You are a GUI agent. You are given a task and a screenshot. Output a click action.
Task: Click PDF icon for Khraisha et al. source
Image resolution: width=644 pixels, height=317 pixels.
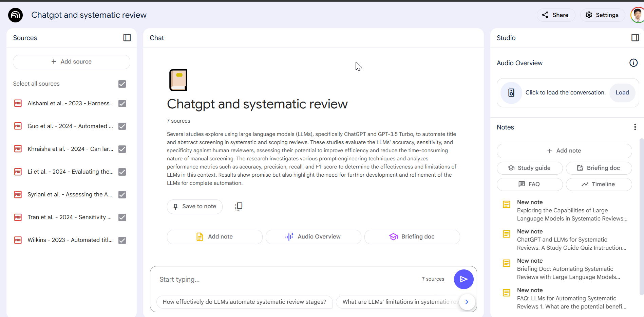tap(18, 149)
